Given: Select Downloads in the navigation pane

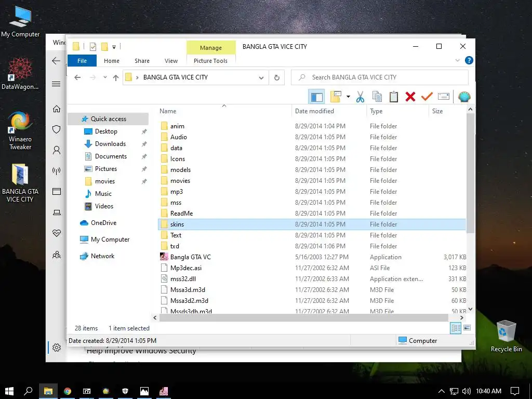Looking at the screenshot, I should 110,144.
